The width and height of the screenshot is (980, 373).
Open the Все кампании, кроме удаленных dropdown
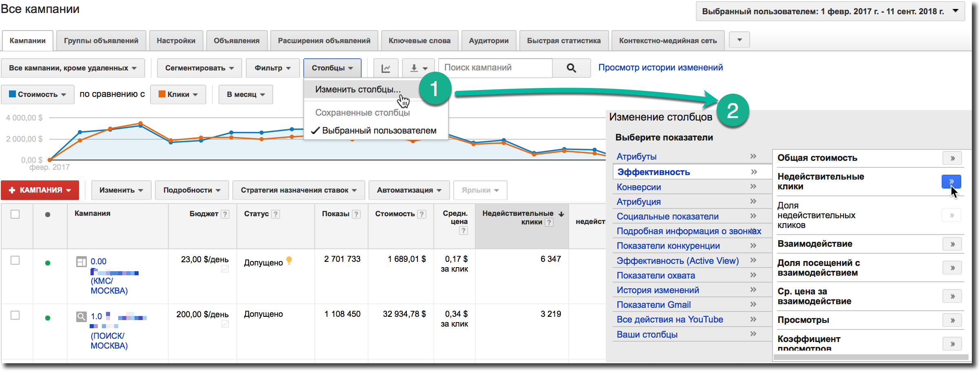tap(73, 68)
